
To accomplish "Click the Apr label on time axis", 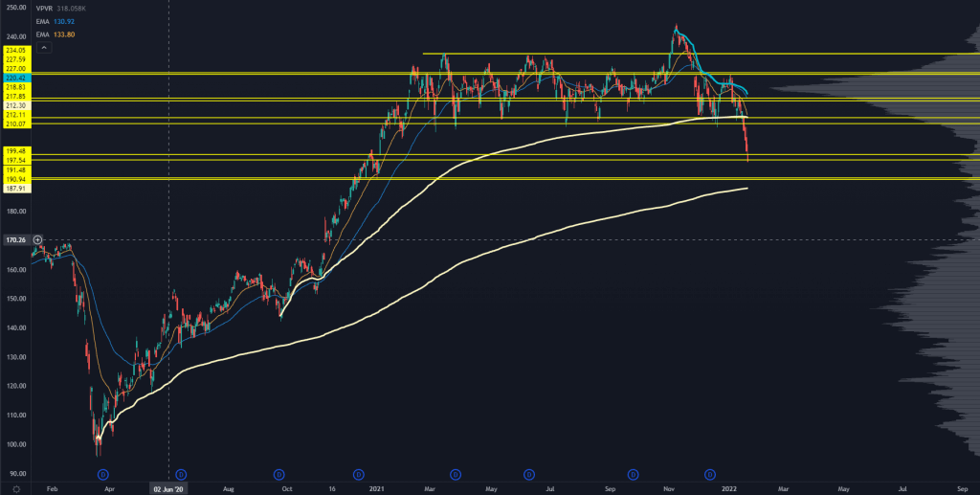I will coord(109,488).
